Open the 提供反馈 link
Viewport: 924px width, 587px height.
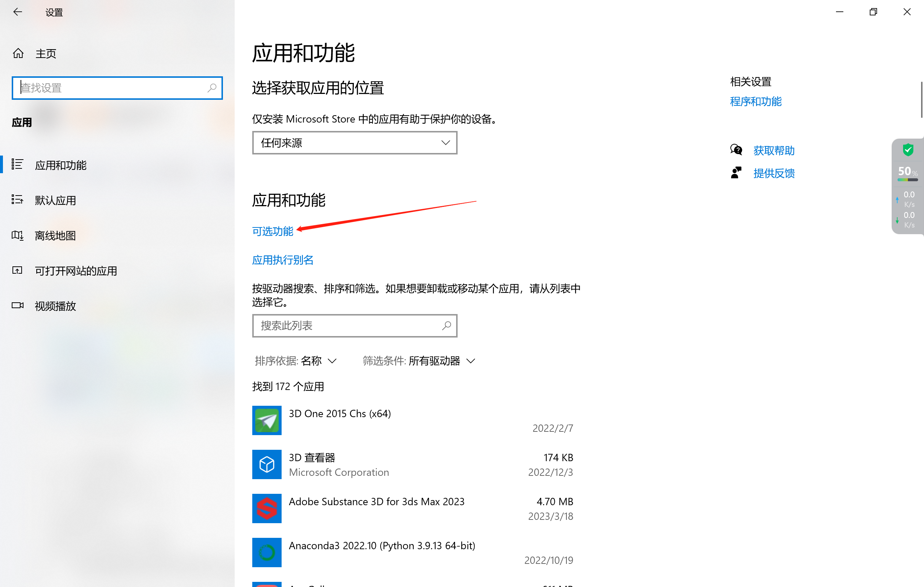pos(774,173)
